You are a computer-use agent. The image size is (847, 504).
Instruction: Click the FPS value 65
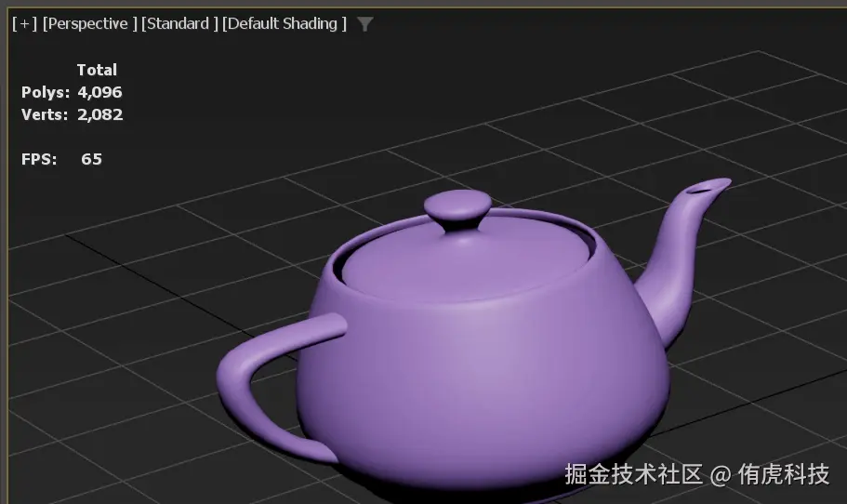(x=91, y=159)
